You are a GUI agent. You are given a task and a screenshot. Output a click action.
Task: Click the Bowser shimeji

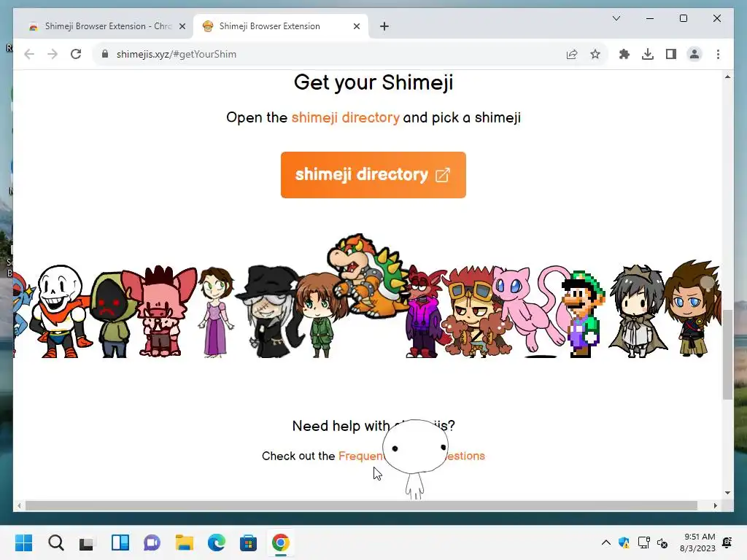369,276
